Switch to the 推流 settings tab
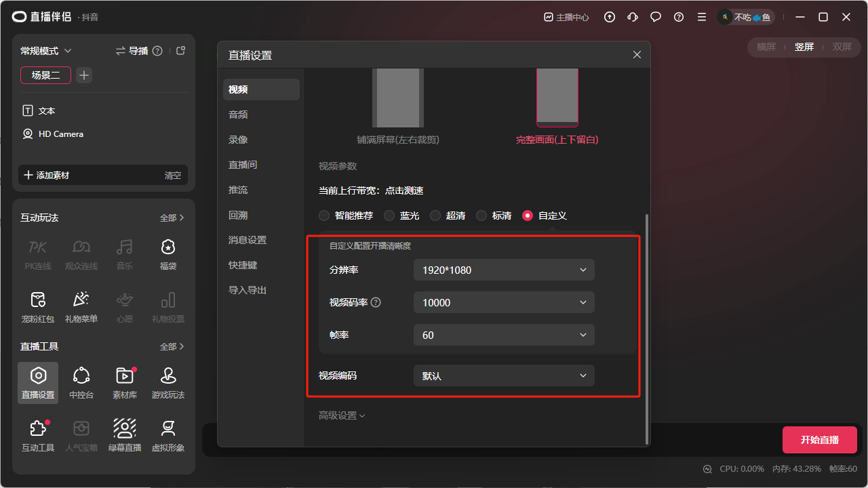Image resolution: width=868 pixels, height=488 pixels. (x=261, y=190)
